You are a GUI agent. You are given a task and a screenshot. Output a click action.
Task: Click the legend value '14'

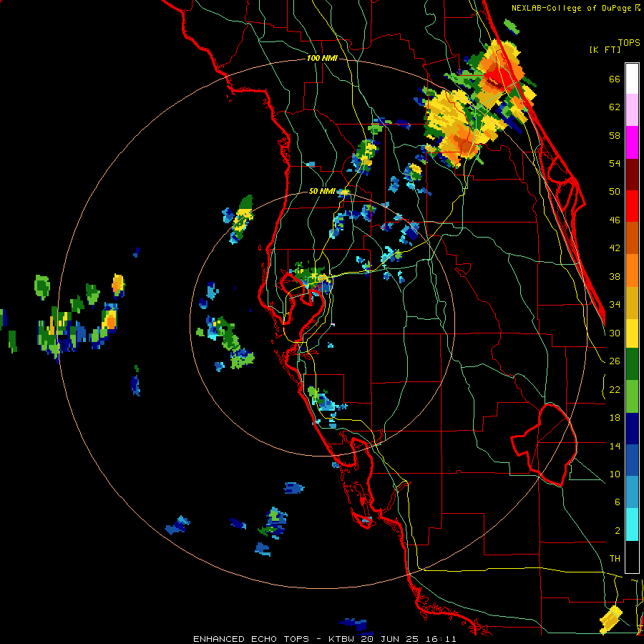pos(615,446)
